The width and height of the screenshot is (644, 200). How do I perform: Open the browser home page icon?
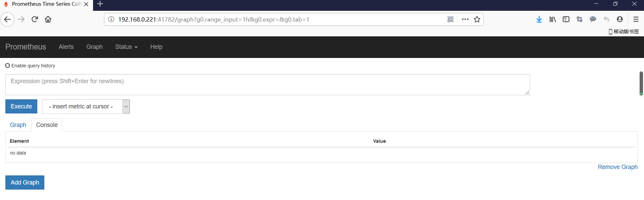pyautogui.click(x=48, y=19)
